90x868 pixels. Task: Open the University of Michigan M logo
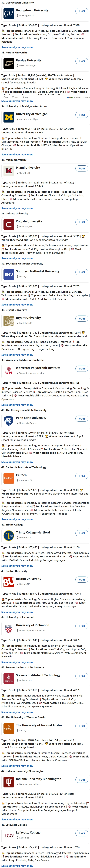click(9, 117)
